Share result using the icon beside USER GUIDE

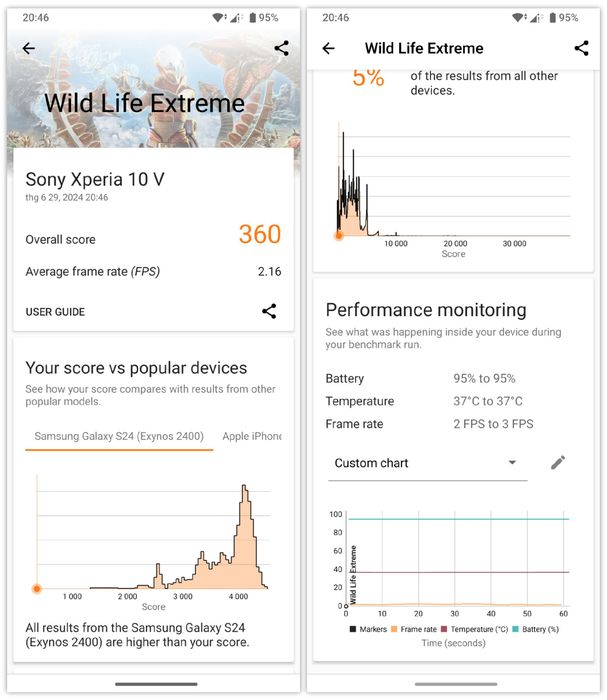269,311
